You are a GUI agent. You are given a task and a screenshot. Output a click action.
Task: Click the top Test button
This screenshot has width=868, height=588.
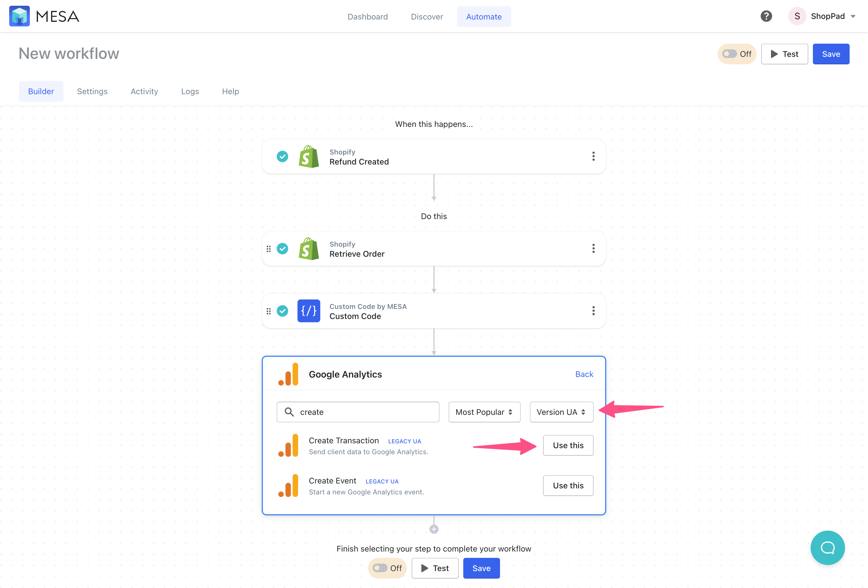(784, 54)
